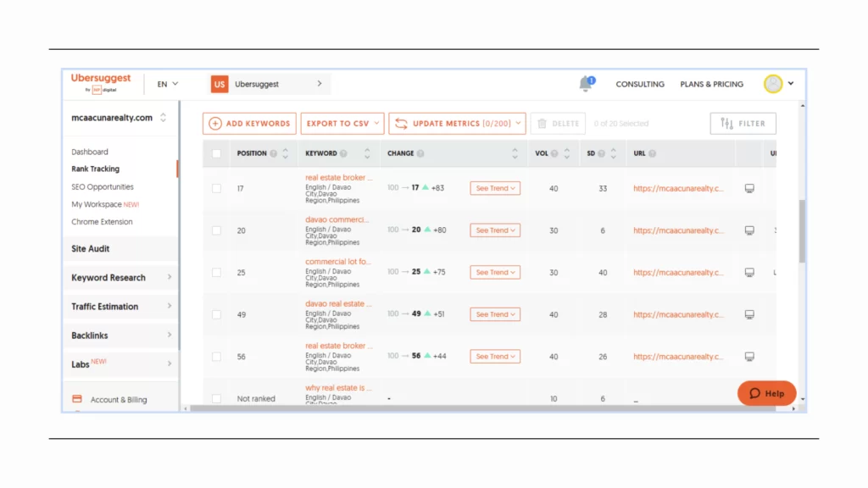Image resolution: width=868 pixels, height=488 pixels.
Task: Sort by the VOL column arrows
Action: point(567,153)
